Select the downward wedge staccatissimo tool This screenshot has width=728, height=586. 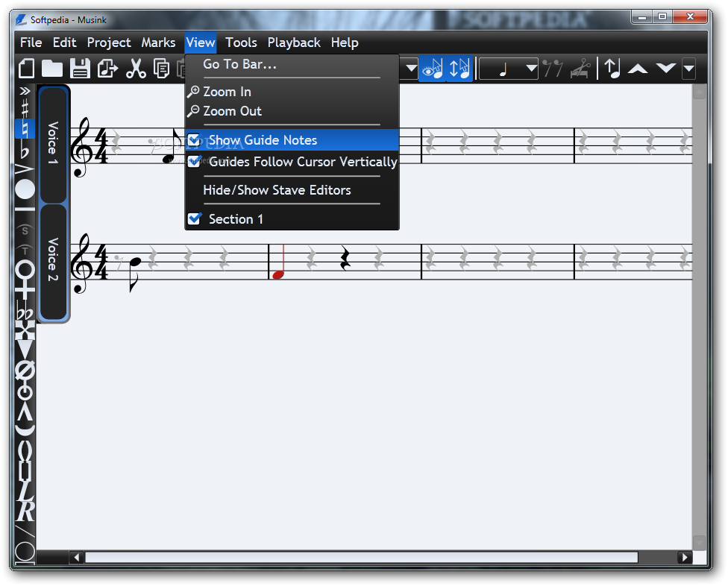point(25,350)
